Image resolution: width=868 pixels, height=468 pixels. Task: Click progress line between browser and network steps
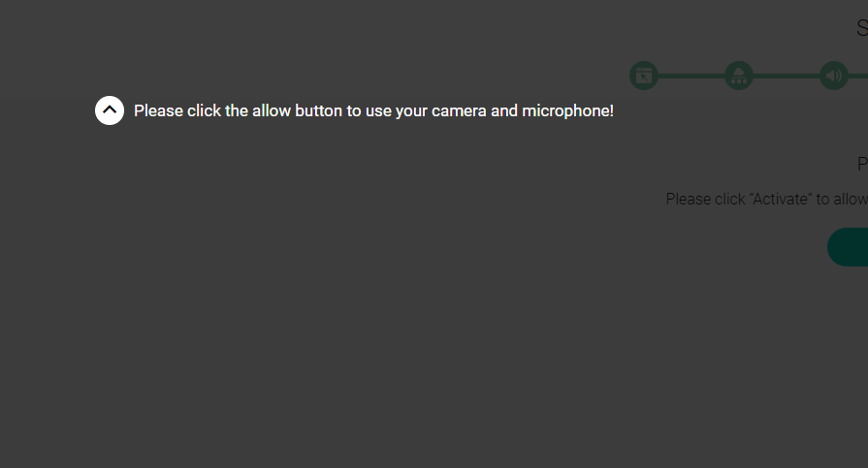coord(691,76)
